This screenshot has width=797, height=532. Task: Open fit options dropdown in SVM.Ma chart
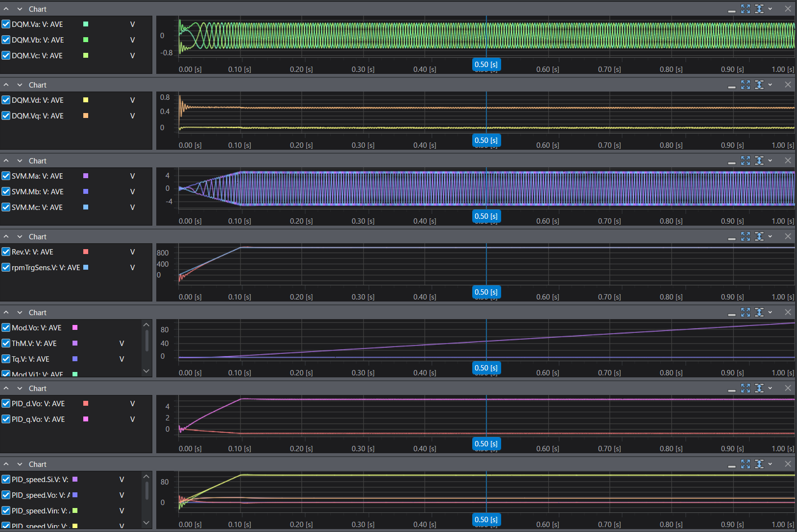click(x=770, y=161)
